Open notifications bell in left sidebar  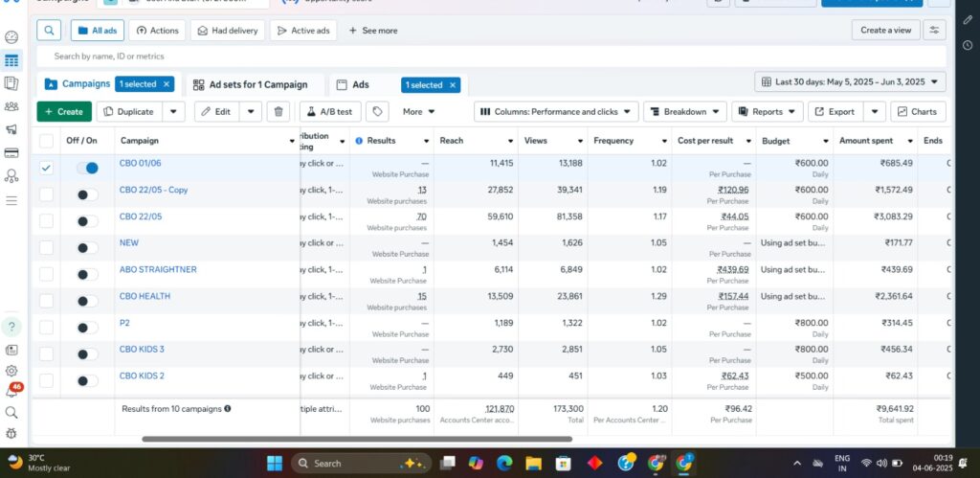coord(11,392)
